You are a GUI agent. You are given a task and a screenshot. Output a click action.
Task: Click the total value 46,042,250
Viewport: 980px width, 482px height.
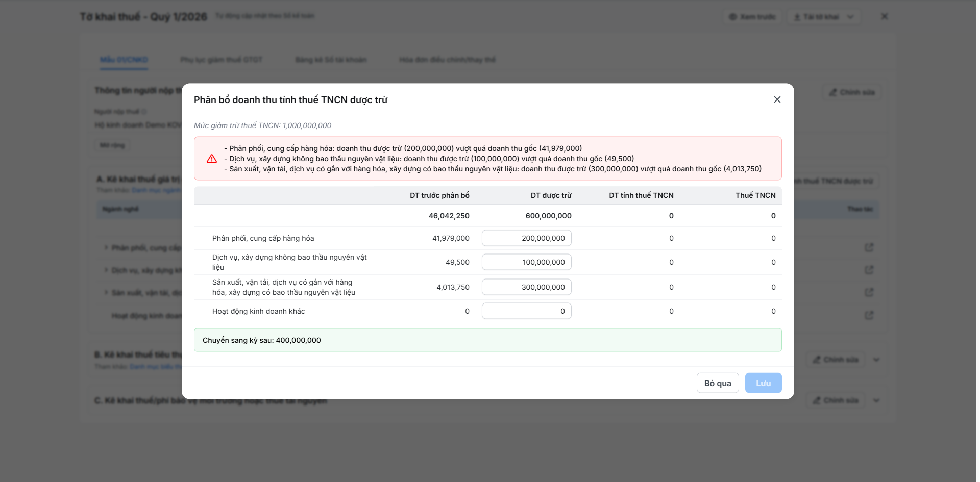449,216
